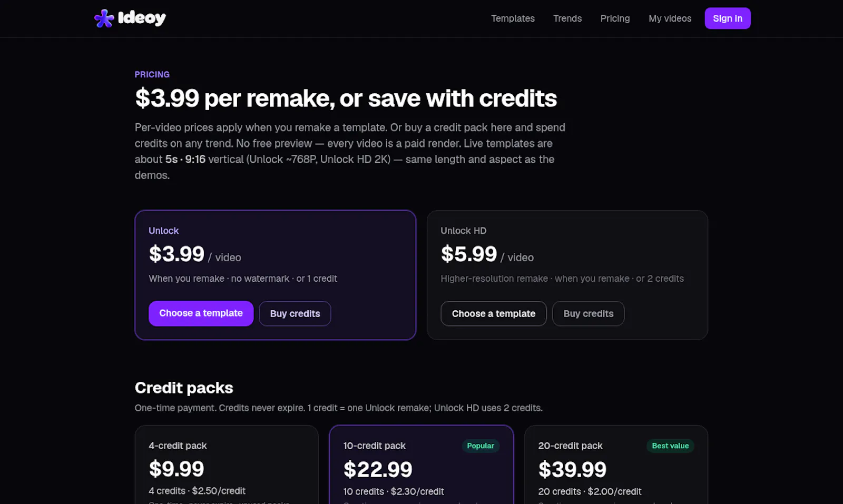The height and width of the screenshot is (504, 843).
Task: Click the Ideoy star logo icon
Action: tap(104, 18)
